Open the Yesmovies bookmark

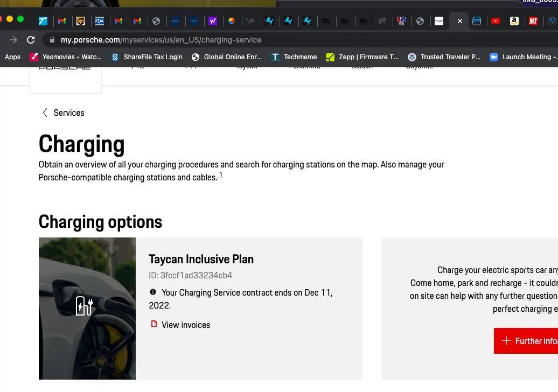[66, 57]
